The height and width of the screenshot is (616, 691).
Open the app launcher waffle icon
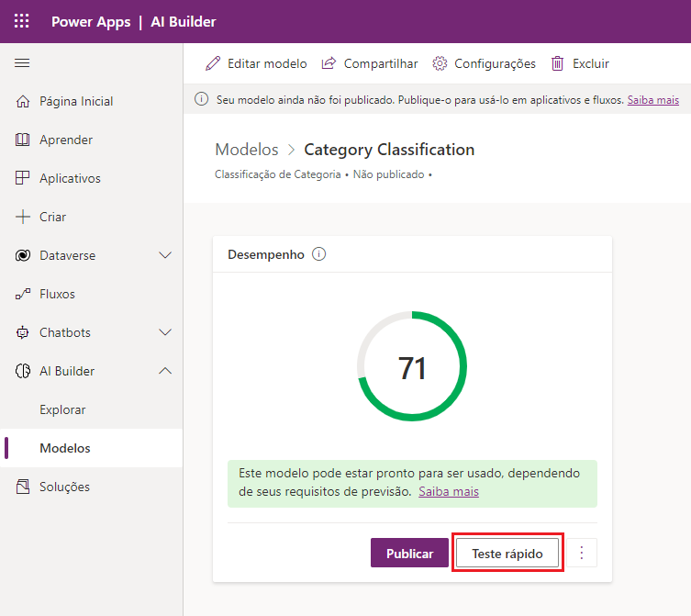22,21
